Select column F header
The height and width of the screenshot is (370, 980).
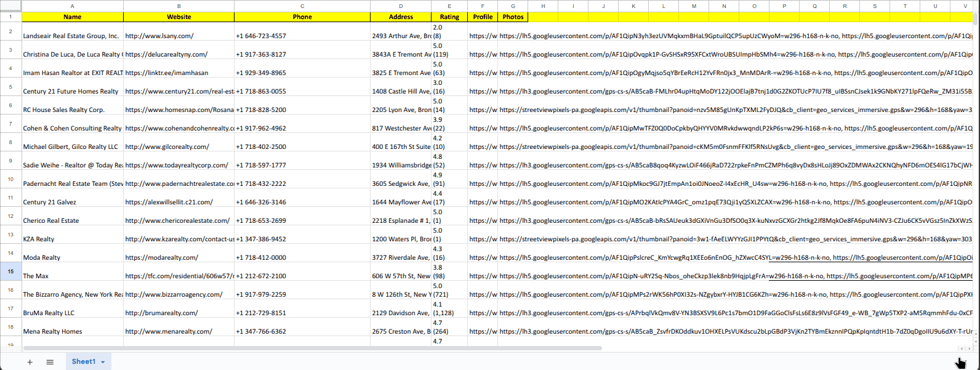483,6
